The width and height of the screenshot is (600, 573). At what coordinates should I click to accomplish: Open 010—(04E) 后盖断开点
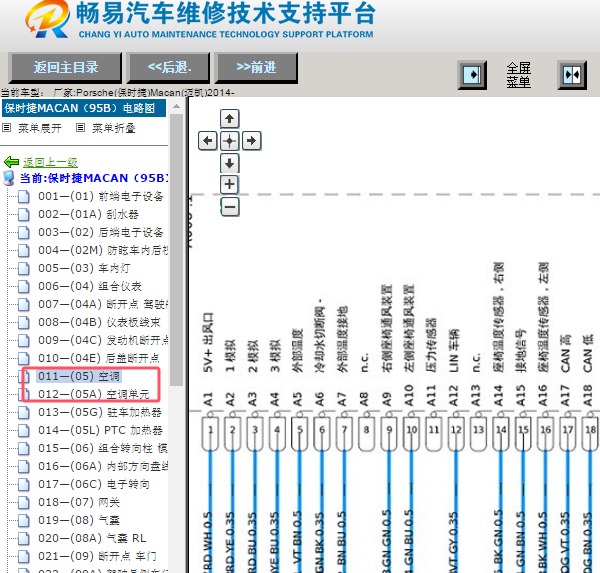[99, 358]
